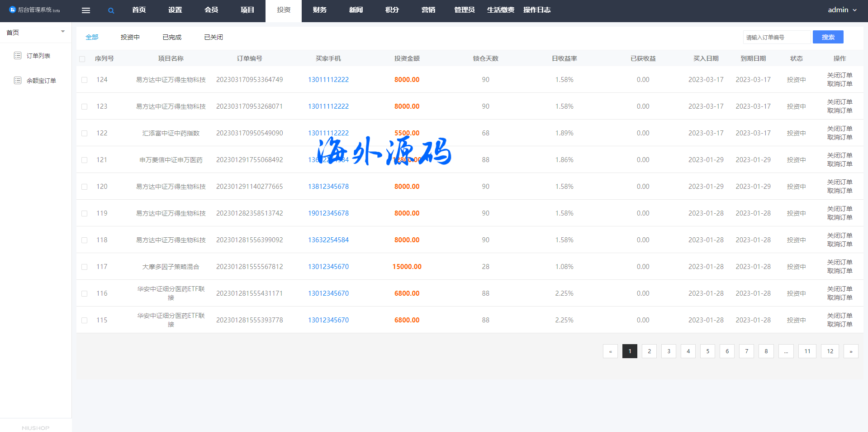
Task: Collapse the 首页 sidebar section arrow
Action: 63,32
